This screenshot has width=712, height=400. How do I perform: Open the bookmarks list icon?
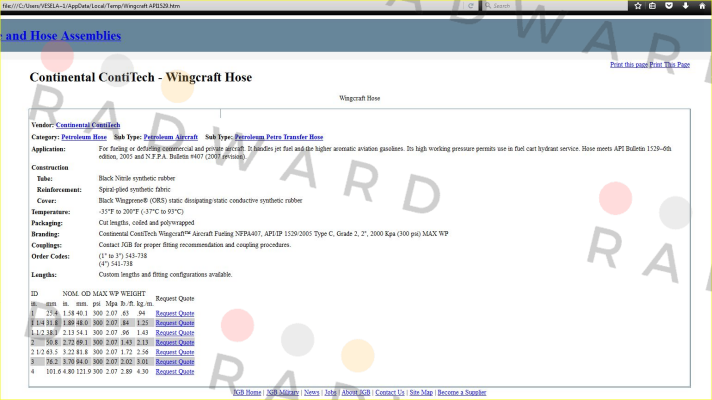click(x=653, y=5)
